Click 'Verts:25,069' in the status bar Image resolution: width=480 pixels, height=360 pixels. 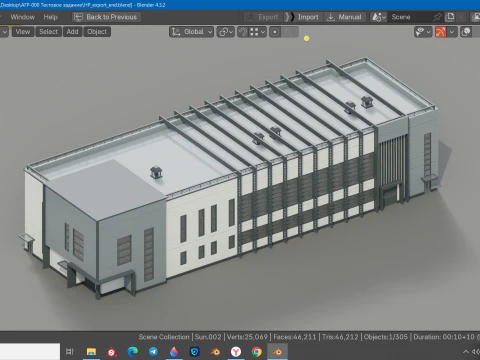pyautogui.click(x=247, y=337)
